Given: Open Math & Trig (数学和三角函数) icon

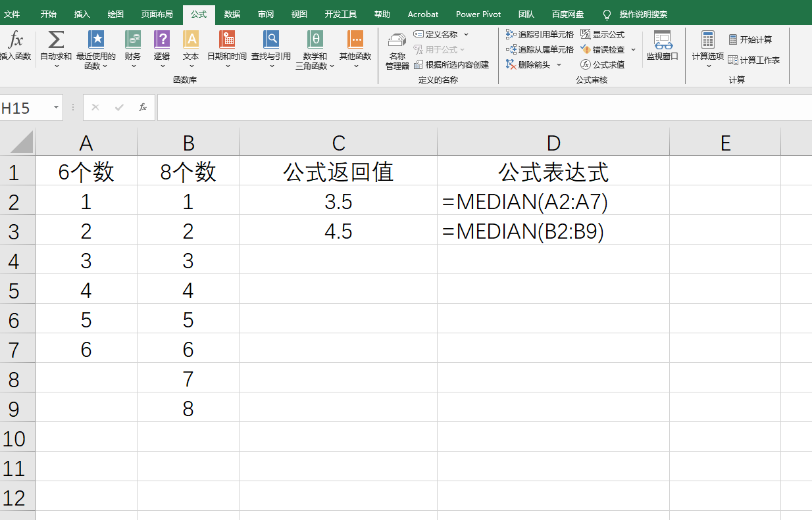Looking at the screenshot, I should tap(315, 39).
